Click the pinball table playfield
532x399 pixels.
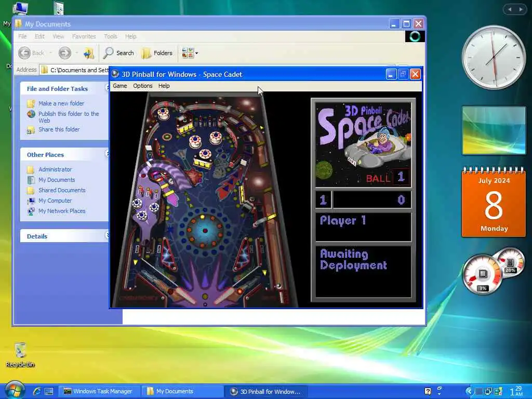pyautogui.click(x=205, y=200)
